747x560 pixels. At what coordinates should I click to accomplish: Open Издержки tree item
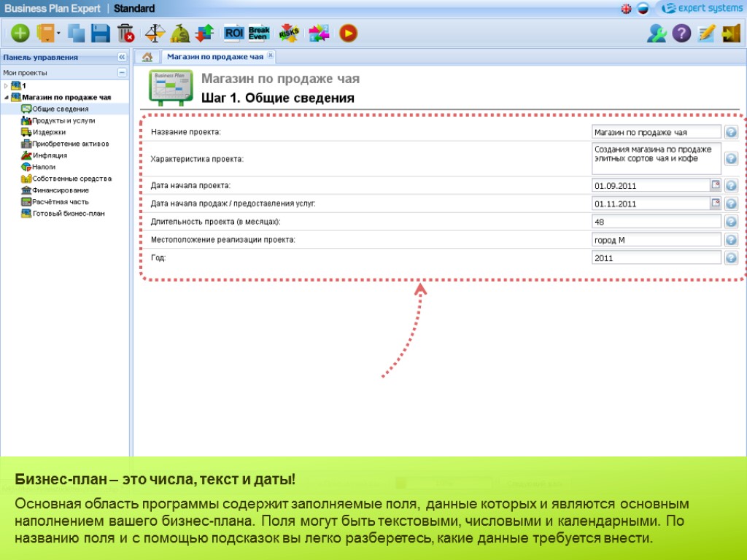[x=43, y=133]
